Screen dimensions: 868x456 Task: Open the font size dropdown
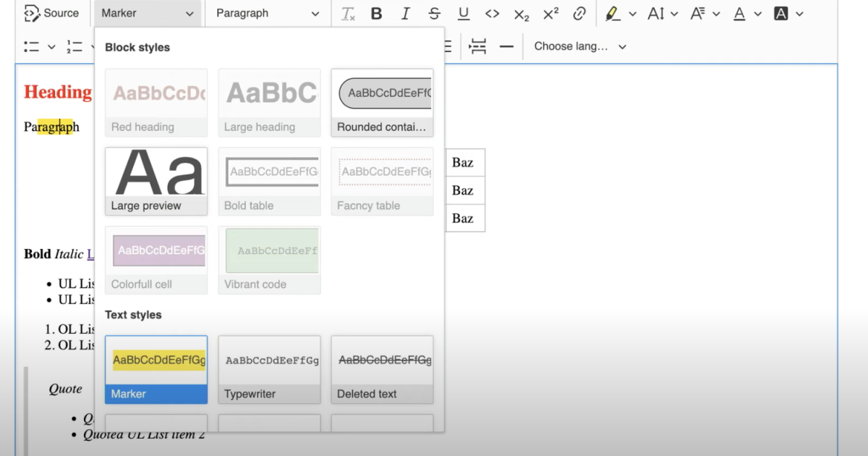(663, 14)
